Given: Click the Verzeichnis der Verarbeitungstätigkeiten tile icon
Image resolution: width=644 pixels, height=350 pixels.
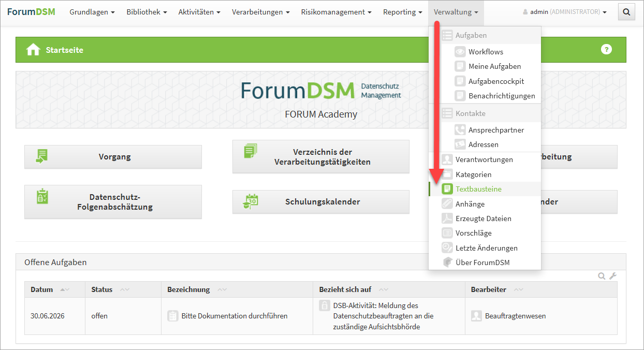Looking at the screenshot, I should pos(251,151).
